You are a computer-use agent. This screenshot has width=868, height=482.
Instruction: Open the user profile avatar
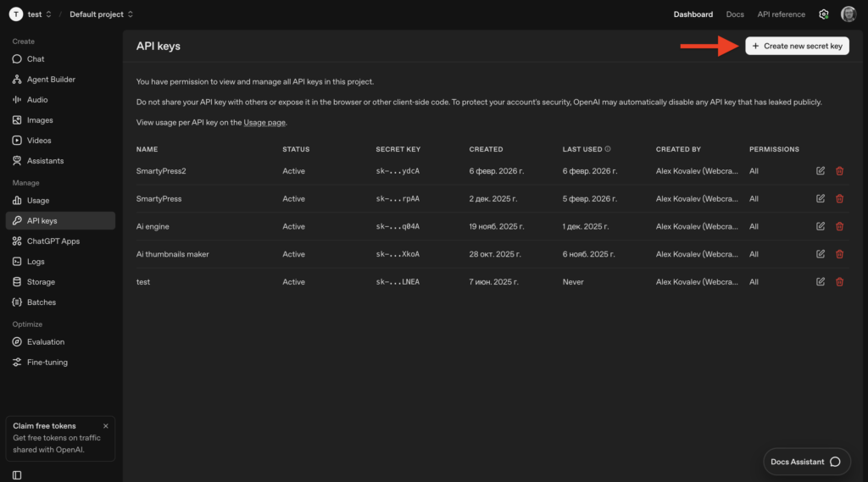(849, 14)
